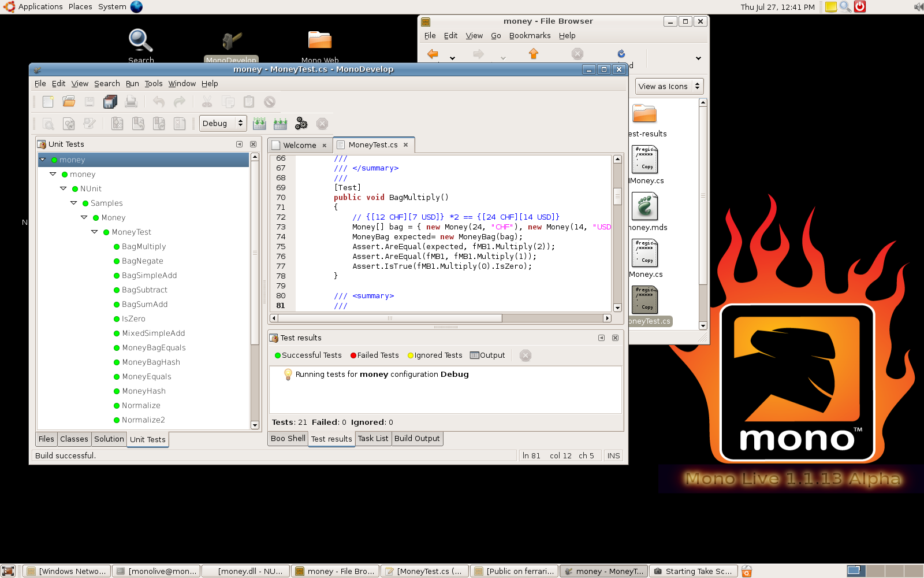Toggle the Successful Tests filter
Viewport: 924px width, 578px height.
(308, 355)
